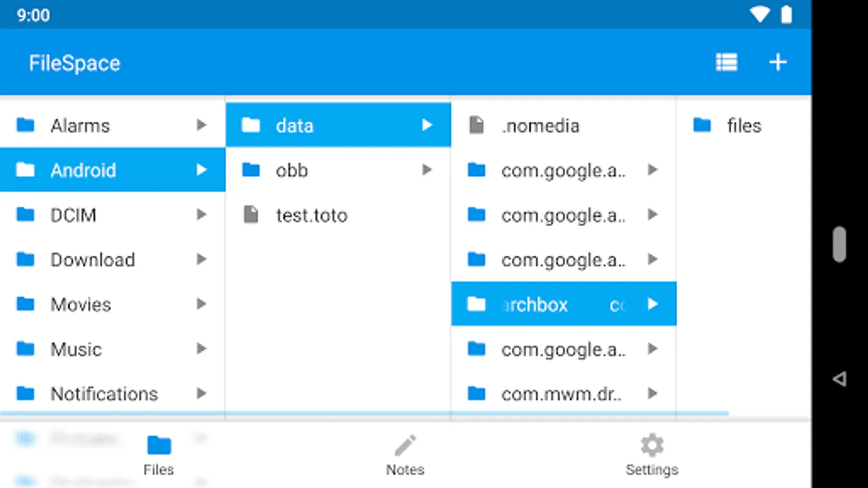Click the obb folder icon
868x488 pixels.
point(251,170)
